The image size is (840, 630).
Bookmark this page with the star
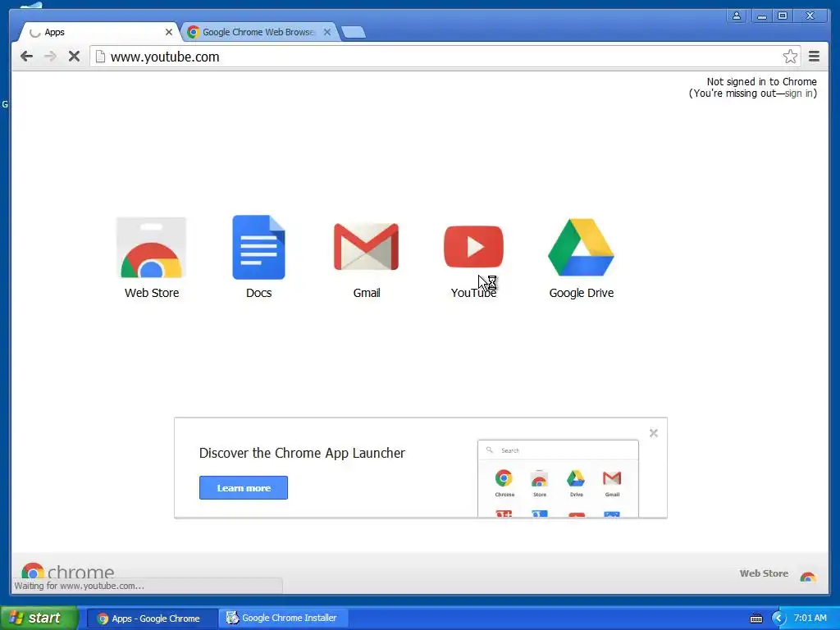point(790,57)
